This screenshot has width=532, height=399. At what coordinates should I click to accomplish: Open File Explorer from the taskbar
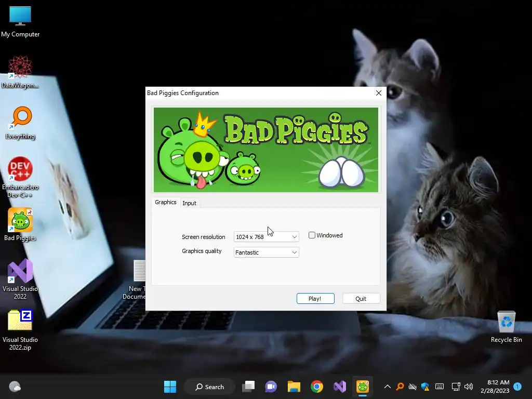click(294, 387)
